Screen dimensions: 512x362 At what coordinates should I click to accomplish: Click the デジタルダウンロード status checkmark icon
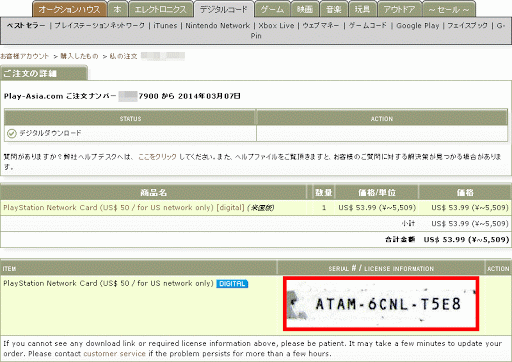(12, 134)
